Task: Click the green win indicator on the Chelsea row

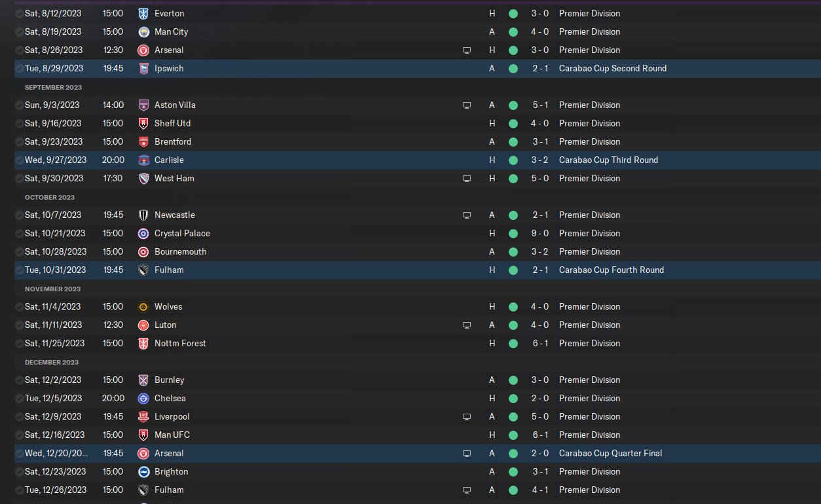Action: pyautogui.click(x=513, y=398)
